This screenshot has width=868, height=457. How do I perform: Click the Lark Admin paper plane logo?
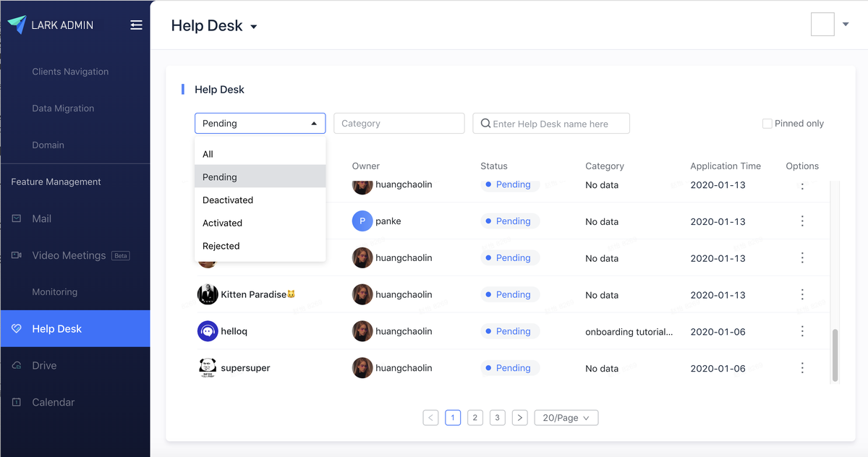click(17, 25)
